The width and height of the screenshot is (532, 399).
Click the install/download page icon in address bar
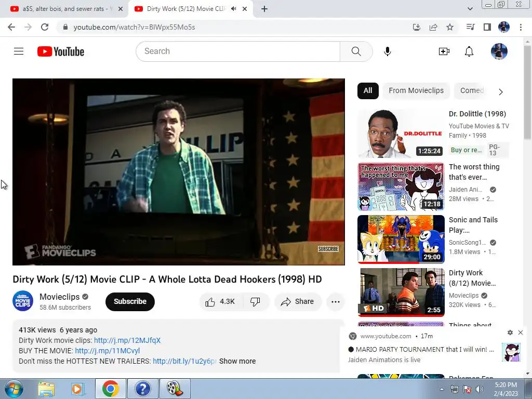(417, 27)
